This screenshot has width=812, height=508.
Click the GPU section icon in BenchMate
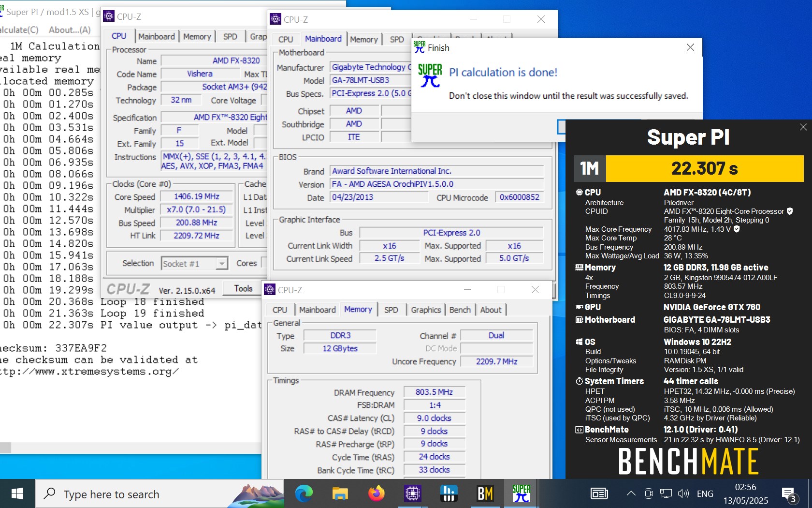click(579, 307)
